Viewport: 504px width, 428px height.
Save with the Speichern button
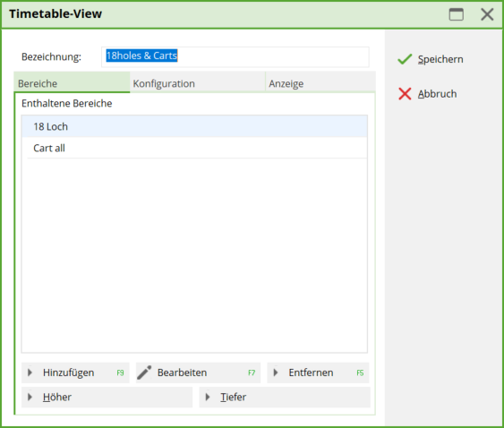(x=431, y=59)
